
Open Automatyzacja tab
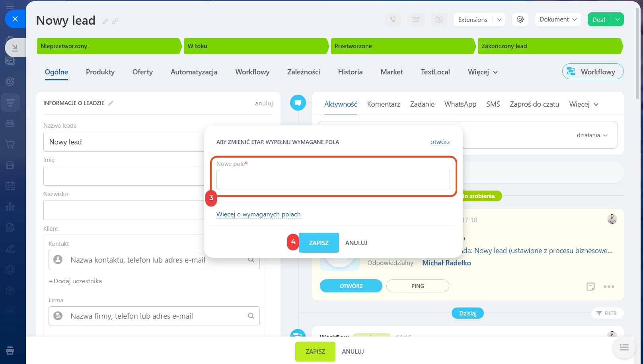(x=194, y=72)
